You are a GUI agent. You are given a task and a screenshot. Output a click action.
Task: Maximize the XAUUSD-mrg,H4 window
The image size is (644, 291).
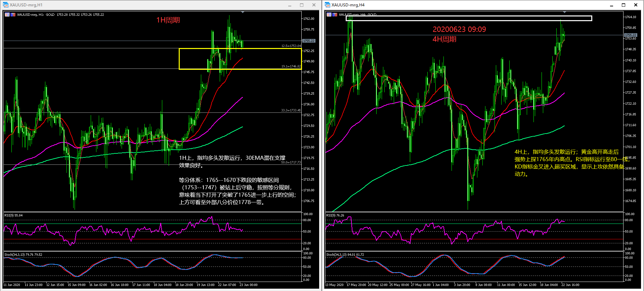tap(624, 5)
